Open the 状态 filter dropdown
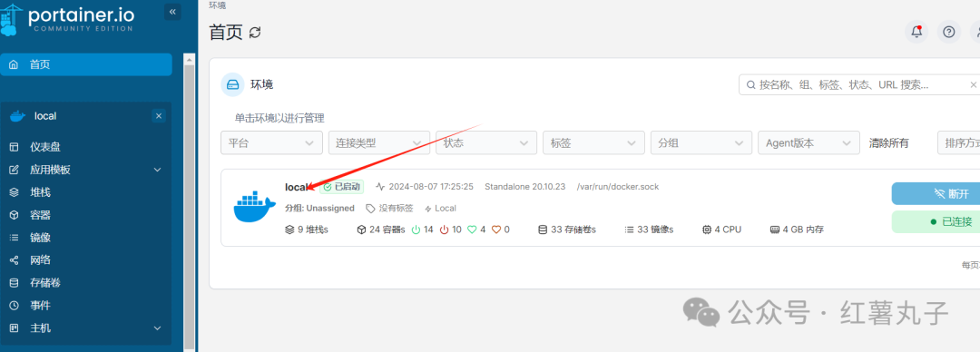This screenshot has width=980, height=352. [x=486, y=143]
